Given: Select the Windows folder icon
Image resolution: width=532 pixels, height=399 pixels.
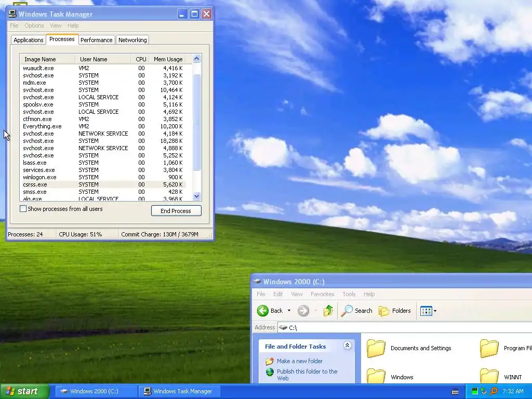Looking at the screenshot, I should pos(376,376).
